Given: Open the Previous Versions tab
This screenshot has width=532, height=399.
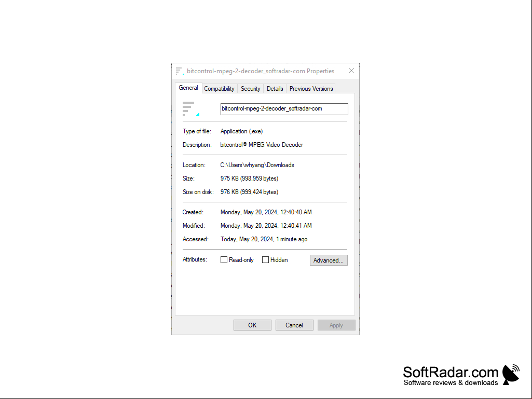Looking at the screenshot, I should coord(311,89).
